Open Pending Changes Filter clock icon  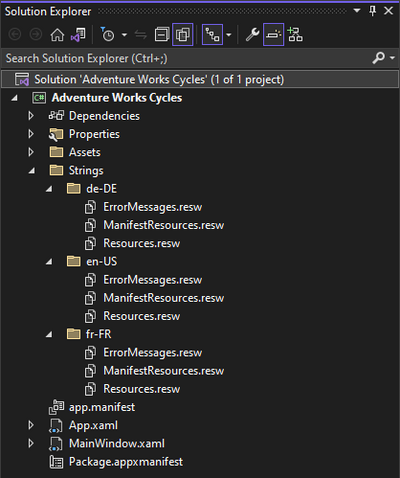tap(107, 34)
